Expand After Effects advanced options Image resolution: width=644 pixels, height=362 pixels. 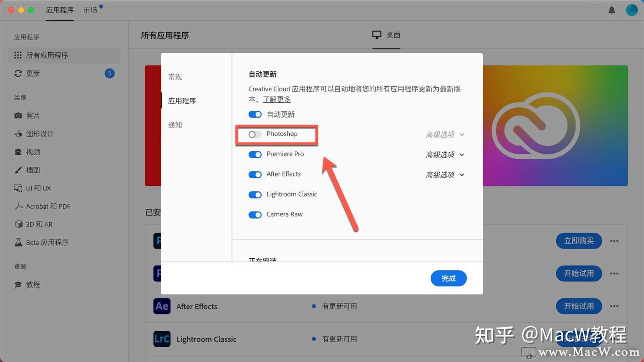click(445, 175)
